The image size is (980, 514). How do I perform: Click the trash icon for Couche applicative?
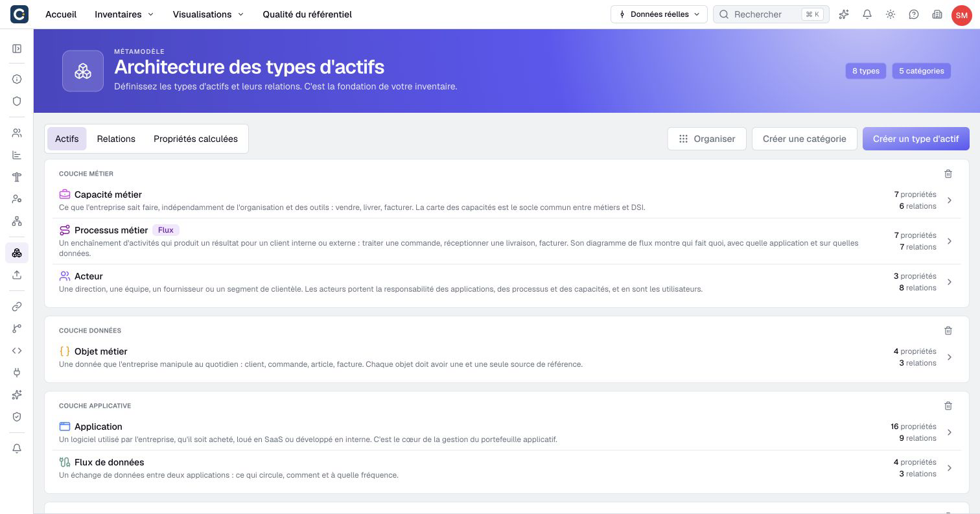[x=948, y=406]
